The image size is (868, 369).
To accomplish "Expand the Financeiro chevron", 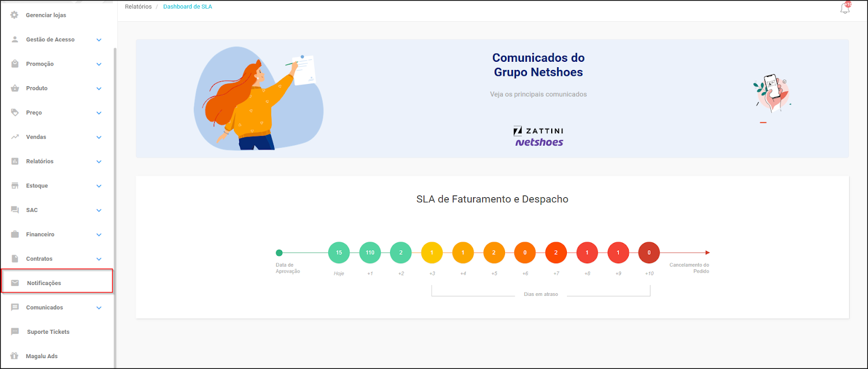I will pos(99,235).
